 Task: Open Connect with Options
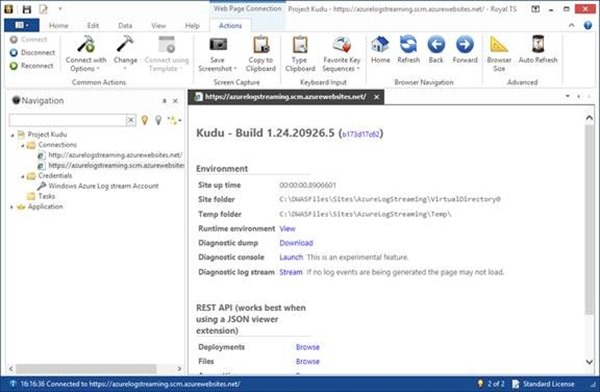click(x=86, y=54)
